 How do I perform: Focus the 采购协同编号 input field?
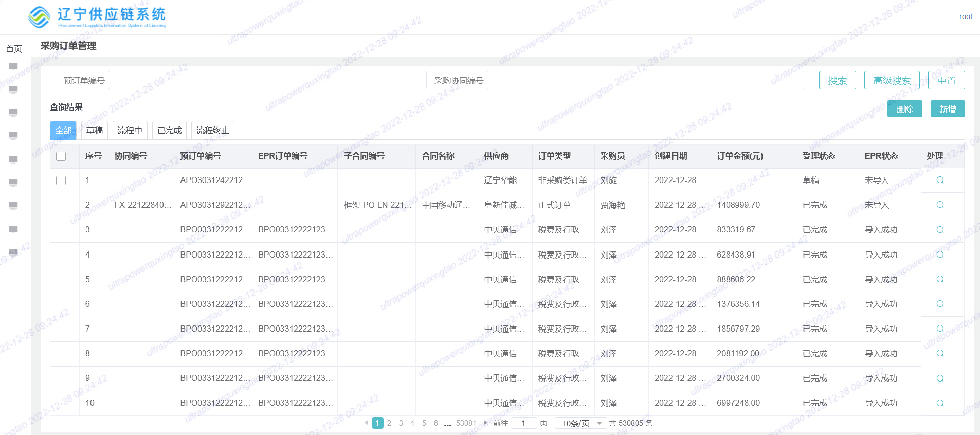(646, 80)
